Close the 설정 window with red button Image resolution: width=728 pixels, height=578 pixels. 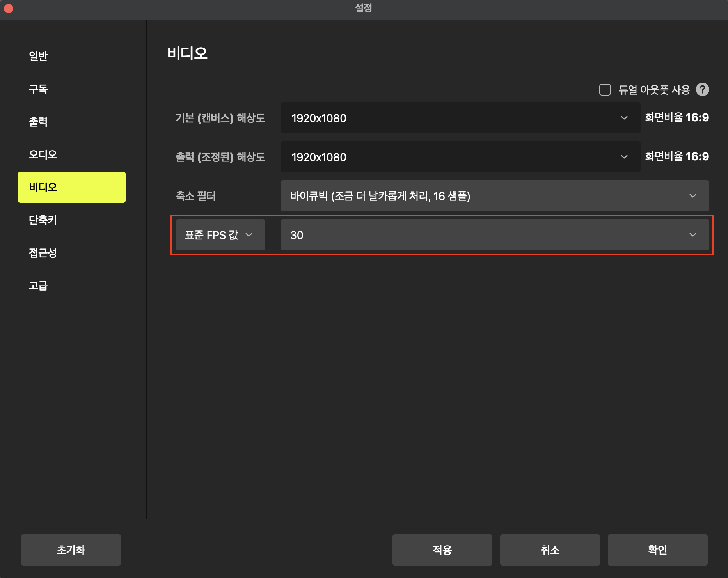(9, 9)
